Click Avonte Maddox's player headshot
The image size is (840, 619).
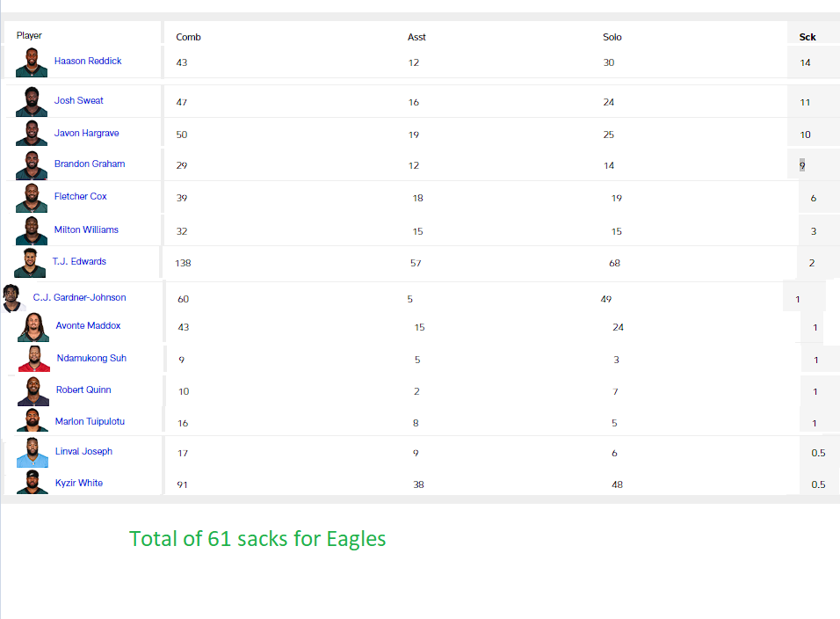pyautogui.click(x=33, y=327)
